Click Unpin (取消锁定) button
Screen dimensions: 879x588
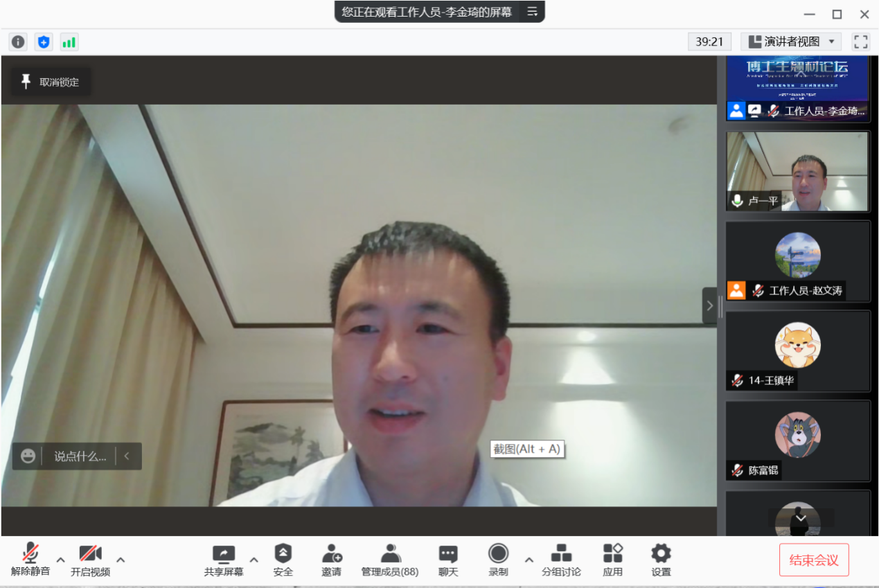[51, 82]
